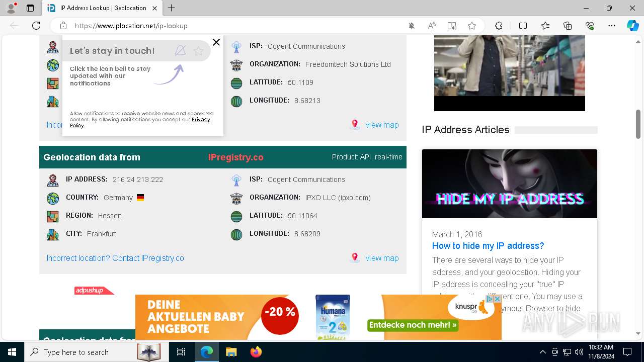Open the browser profile icon

(11, 8)
